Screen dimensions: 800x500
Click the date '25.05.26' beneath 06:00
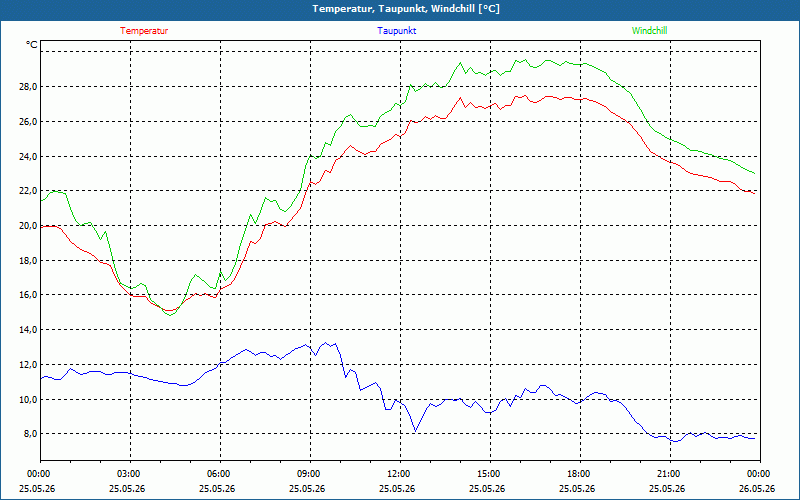click(217, 489)
